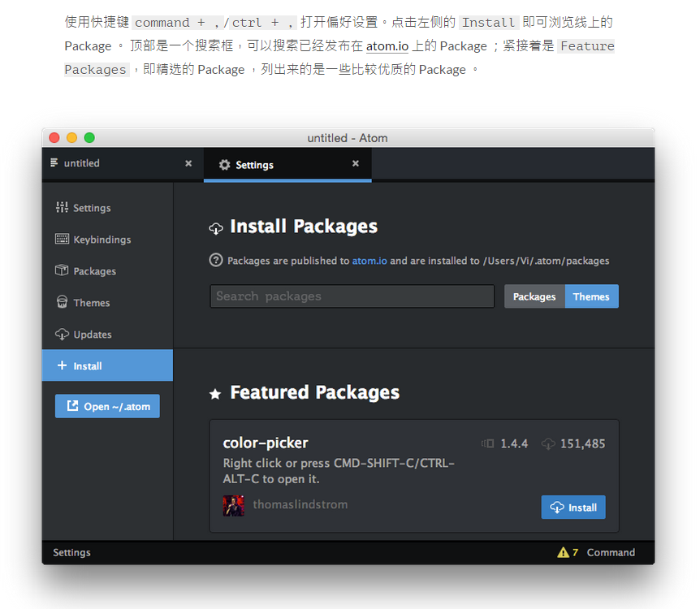Click the cloud download icon beside Updates
Screen dimensions: 700x609
pyautogui.click(x=62, y=334)
